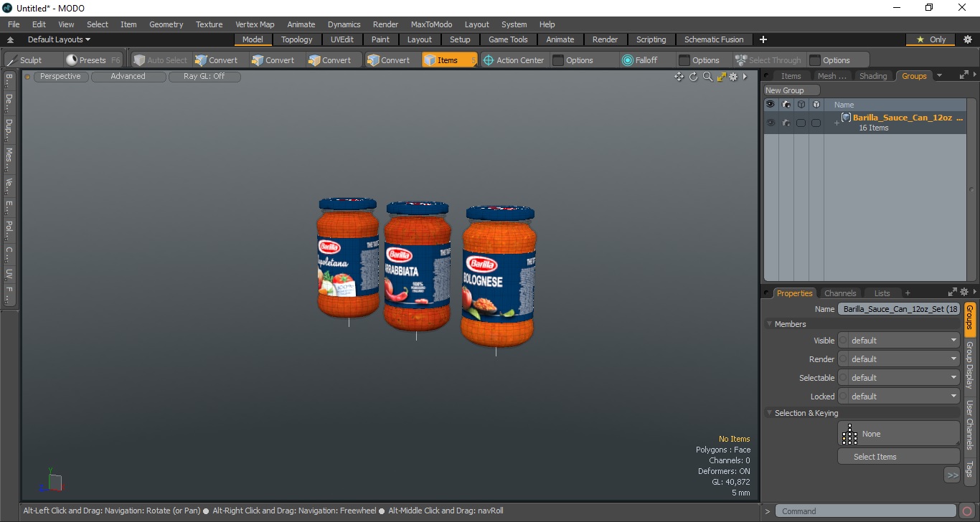This screenshot has height=522, width=980.
Task: Open layout settings gear at top right
Action: pos(967,39)
